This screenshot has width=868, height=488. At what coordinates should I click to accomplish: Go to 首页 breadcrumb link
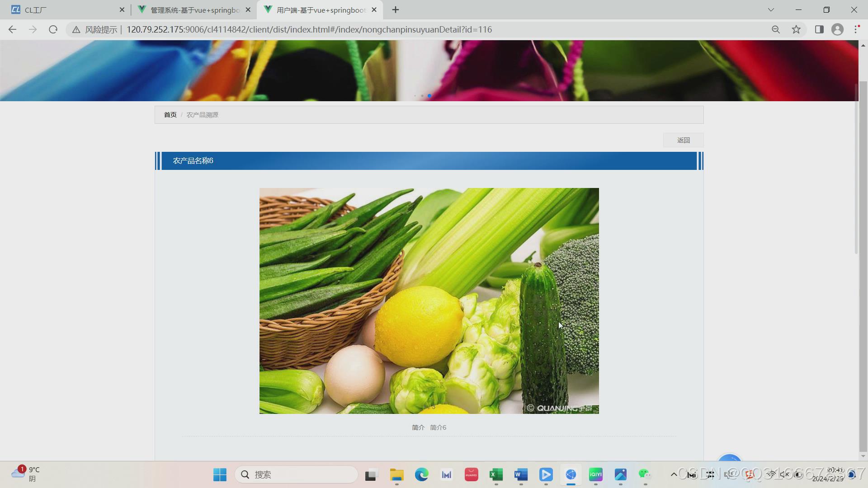click(170, 115)
